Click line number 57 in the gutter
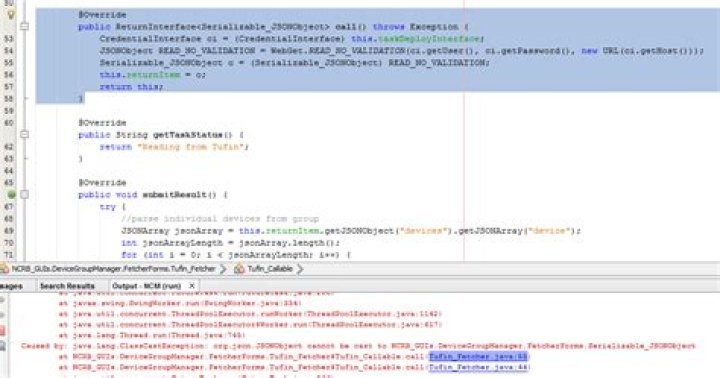 (x=9, y=87)
